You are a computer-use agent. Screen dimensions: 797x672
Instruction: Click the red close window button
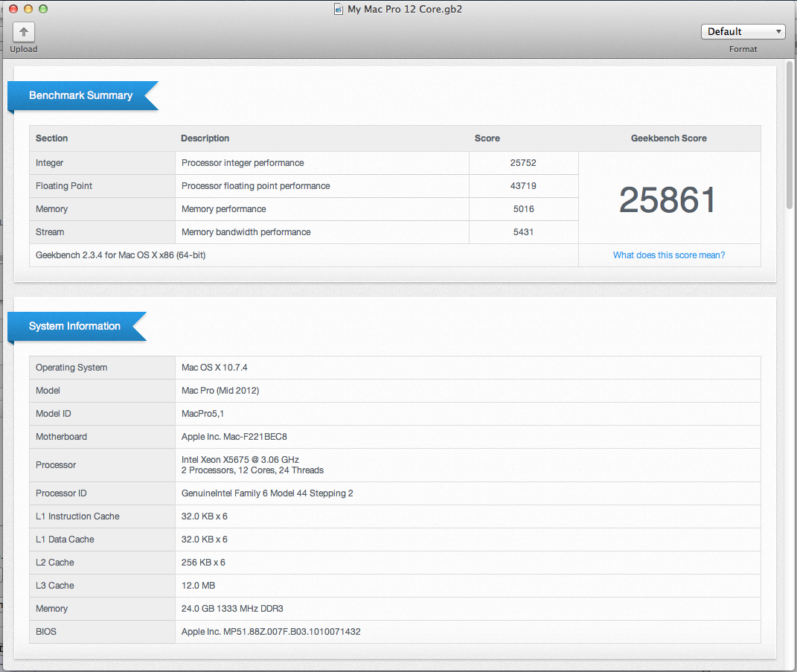click(13, 9)
